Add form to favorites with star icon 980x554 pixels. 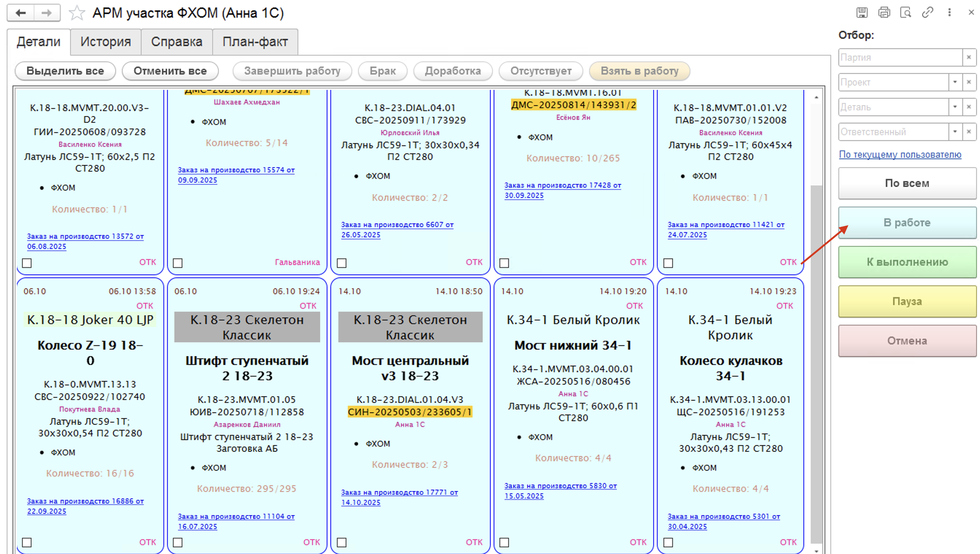(x=77, y=13)
